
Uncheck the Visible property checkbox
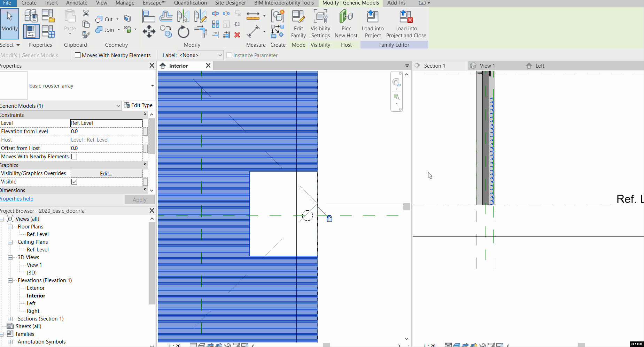pos(74,182)
